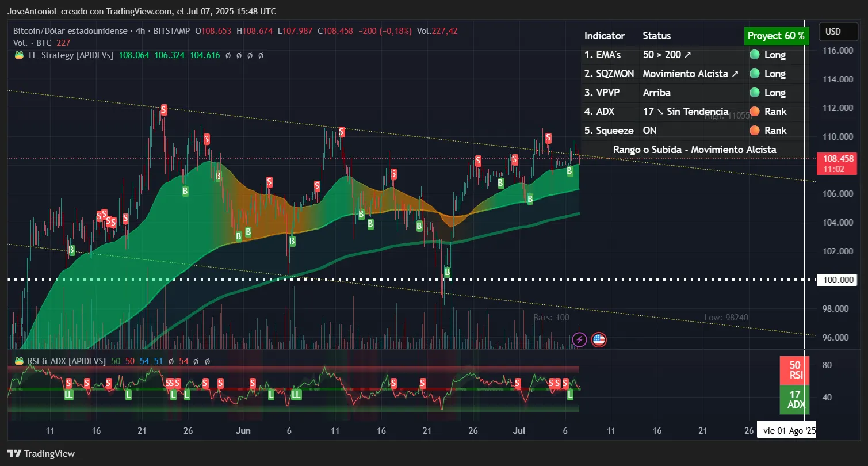The height and width of the screenshot is (466, 868).
Task: Click the green Proyect 60 % button
Action: click(777, 35)
